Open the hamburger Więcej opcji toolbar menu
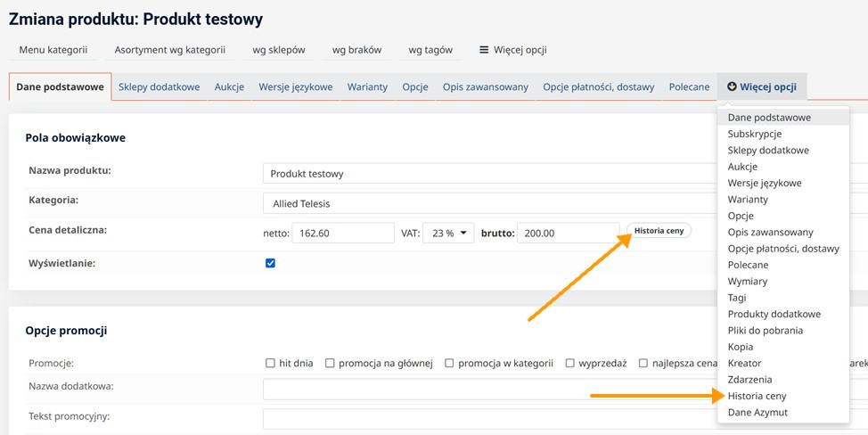Image resolution: width=868 pixels, height=435 pixels. (x=512, y=50)
